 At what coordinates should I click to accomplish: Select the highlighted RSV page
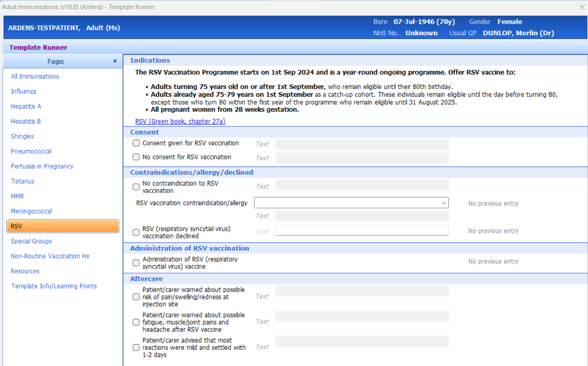click(63, 226)
